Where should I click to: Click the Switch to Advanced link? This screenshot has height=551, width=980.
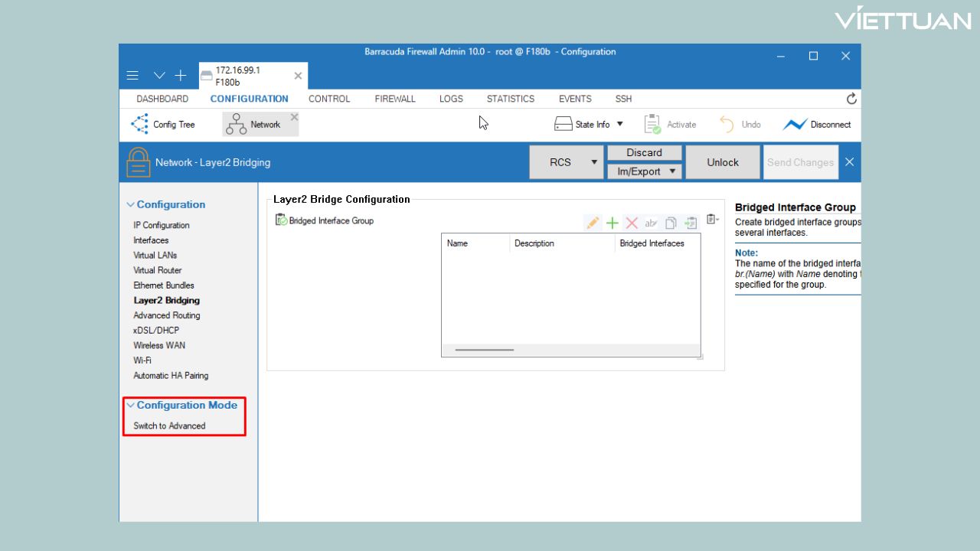click(x=169, y=425)
